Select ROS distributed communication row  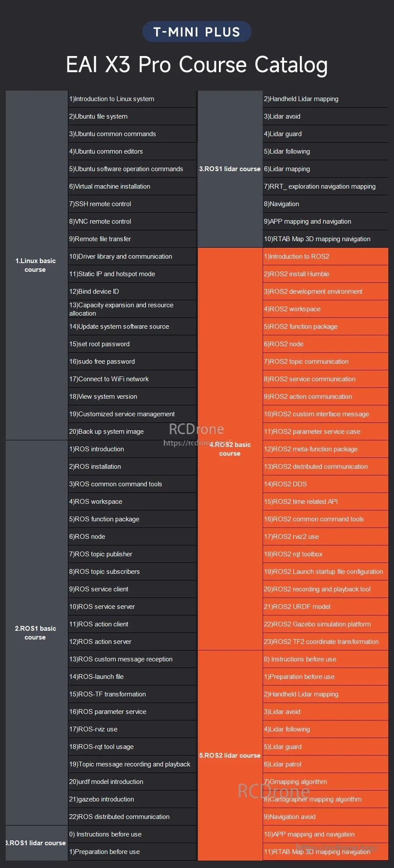[132, 817]
